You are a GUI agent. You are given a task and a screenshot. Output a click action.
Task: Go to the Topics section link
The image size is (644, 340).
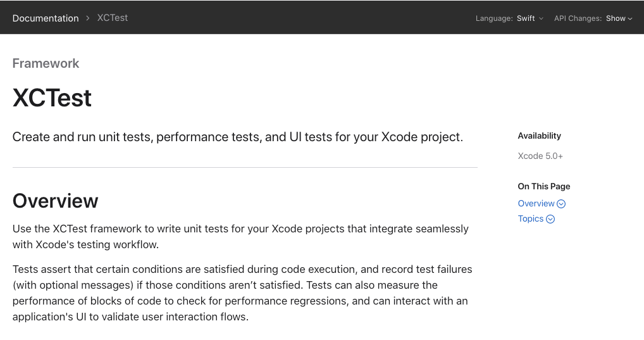point(530,218)
